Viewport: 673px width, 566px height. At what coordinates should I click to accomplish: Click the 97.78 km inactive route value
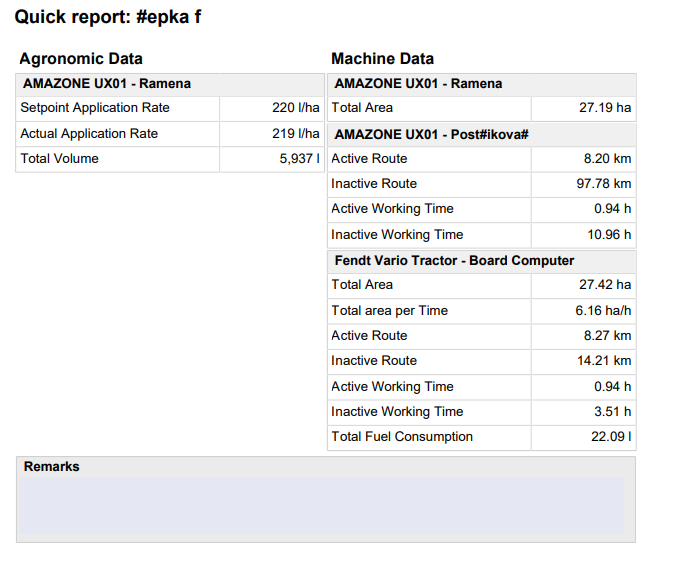[x=603, y=184]
